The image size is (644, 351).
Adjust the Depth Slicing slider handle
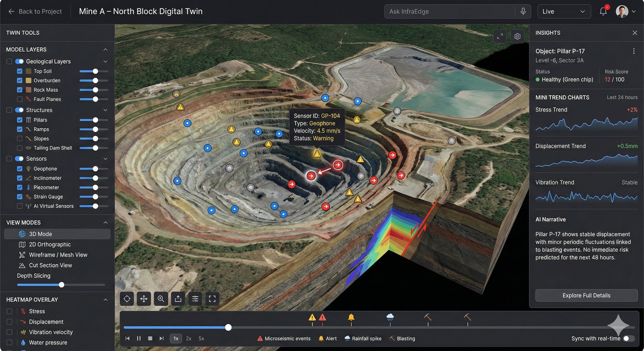[x=61, y=285]
